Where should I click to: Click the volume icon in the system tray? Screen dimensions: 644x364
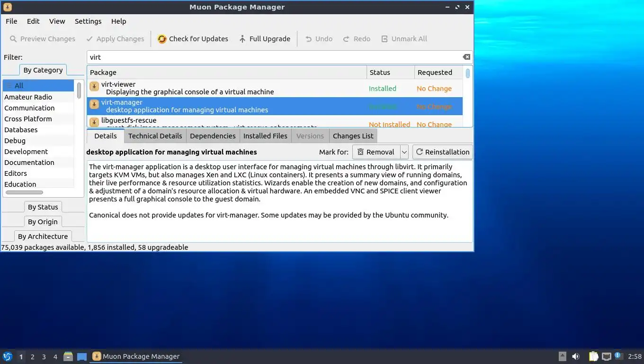coord(576,356)
